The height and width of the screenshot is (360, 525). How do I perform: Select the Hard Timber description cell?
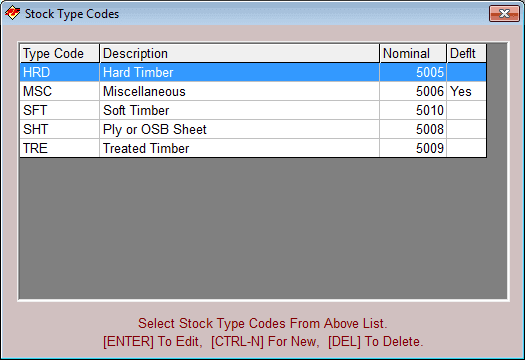[x=239, y=72]
